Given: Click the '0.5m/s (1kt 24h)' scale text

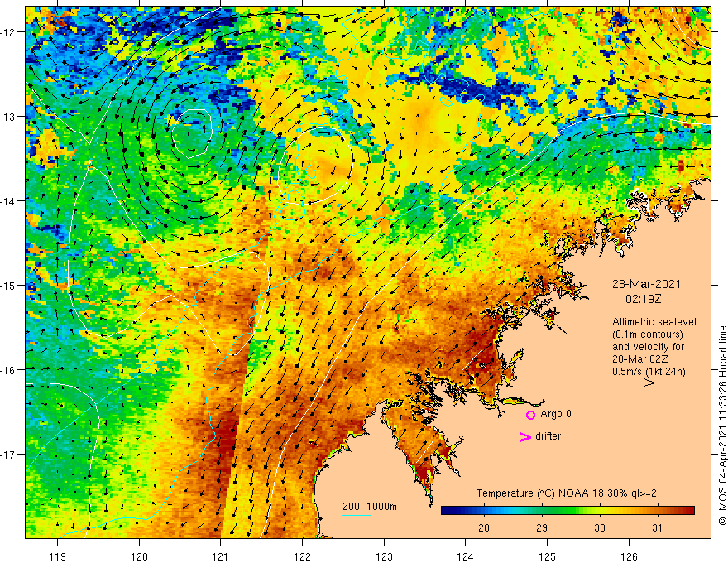Looking at the screenshot, I should [x=649, y=372].
